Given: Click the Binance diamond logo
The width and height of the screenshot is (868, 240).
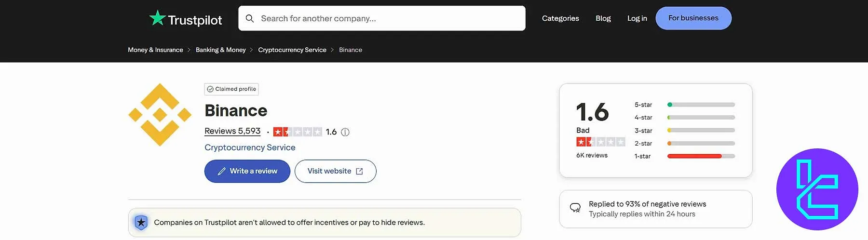Looking at the screenshot, I should (x=160, y=115).
